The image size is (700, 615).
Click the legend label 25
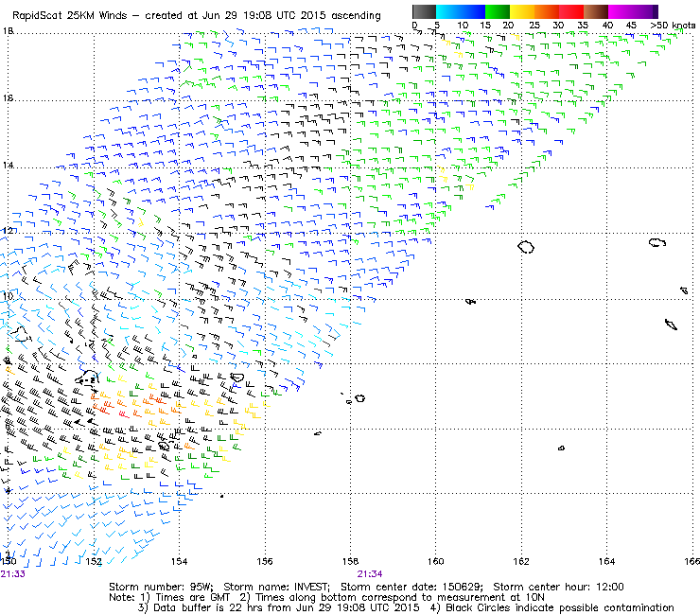(x=534, y=26)
